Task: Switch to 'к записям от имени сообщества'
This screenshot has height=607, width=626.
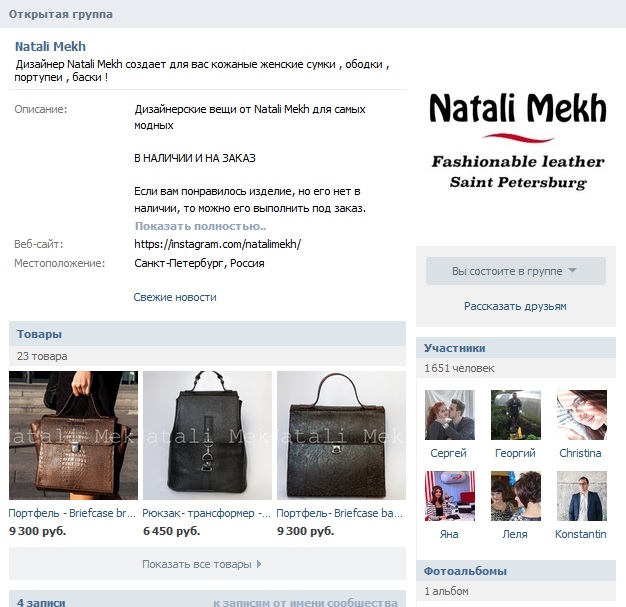Action: [305, 602]
